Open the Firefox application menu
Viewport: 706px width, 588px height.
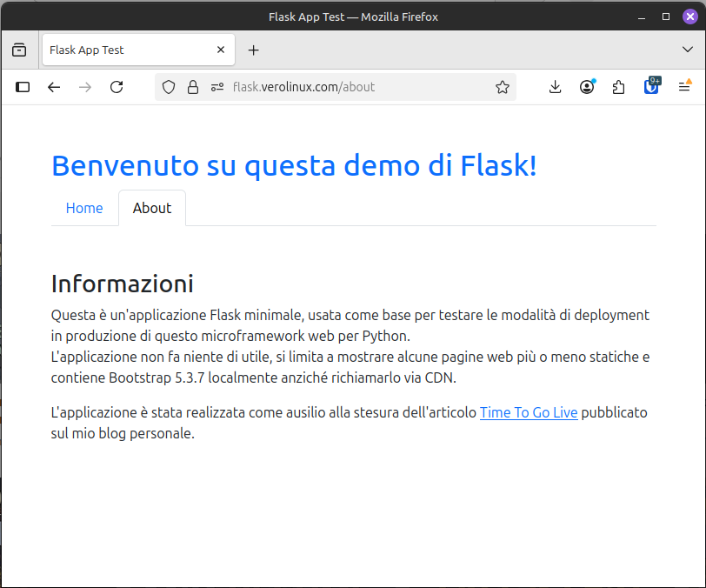[684, 87]
